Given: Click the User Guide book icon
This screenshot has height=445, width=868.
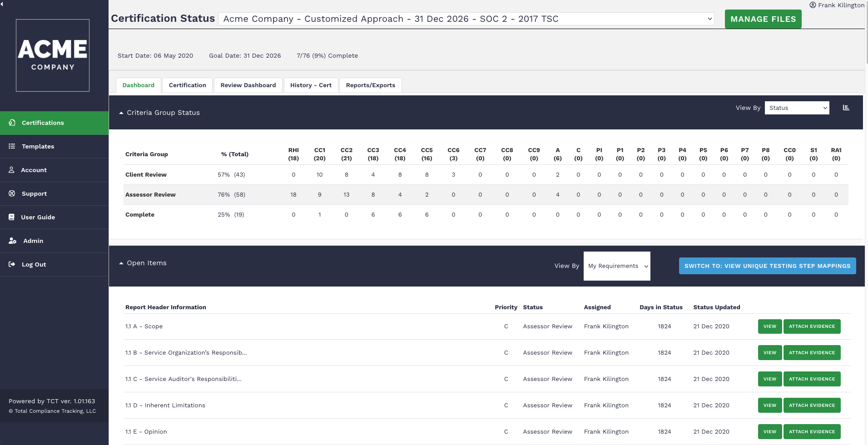Looking at the screenshot, I should click(x=12, y=217).
